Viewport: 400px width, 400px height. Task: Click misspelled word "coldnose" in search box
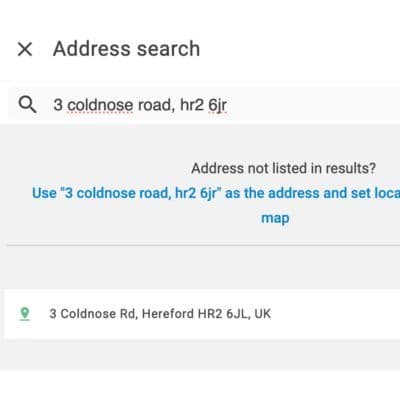pos(100,105)
